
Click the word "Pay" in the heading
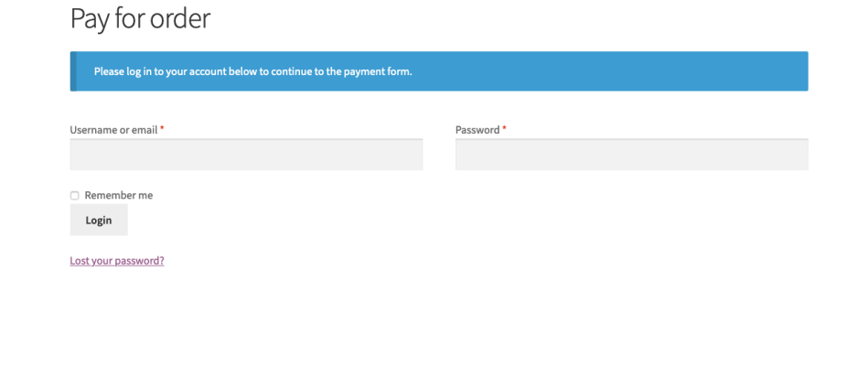[x=87, y=18]
